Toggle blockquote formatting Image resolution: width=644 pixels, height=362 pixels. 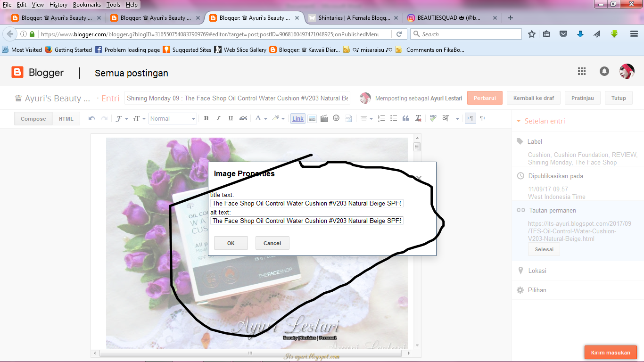[x=406, y=119]
